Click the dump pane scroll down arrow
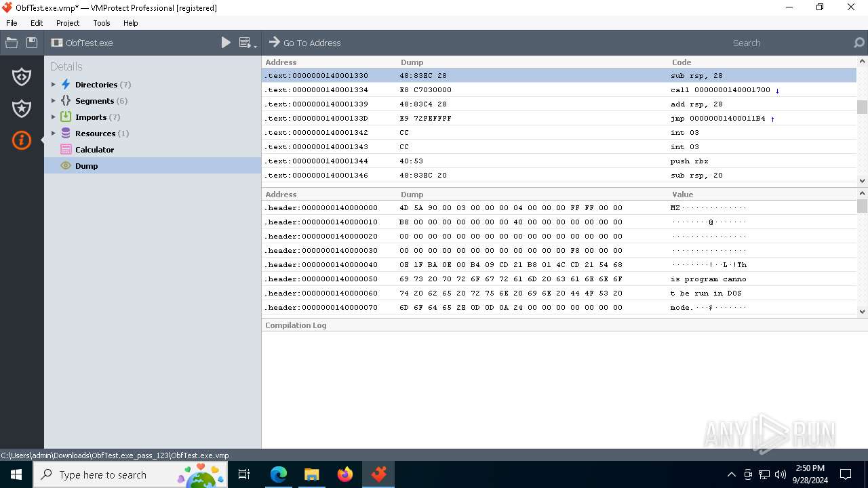Image resolution: width=868 pixels, height=488 pixels. pos(862,311)
